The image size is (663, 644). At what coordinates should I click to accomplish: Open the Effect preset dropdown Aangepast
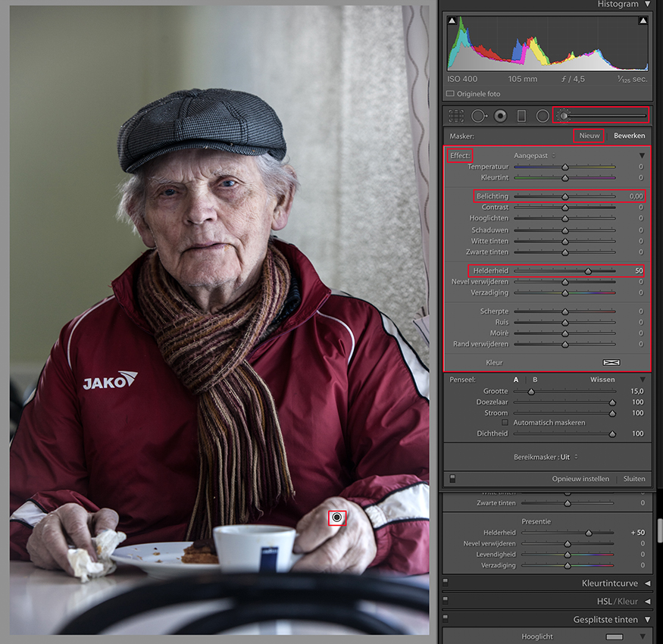pyautogui.click(x=534, y=155)
